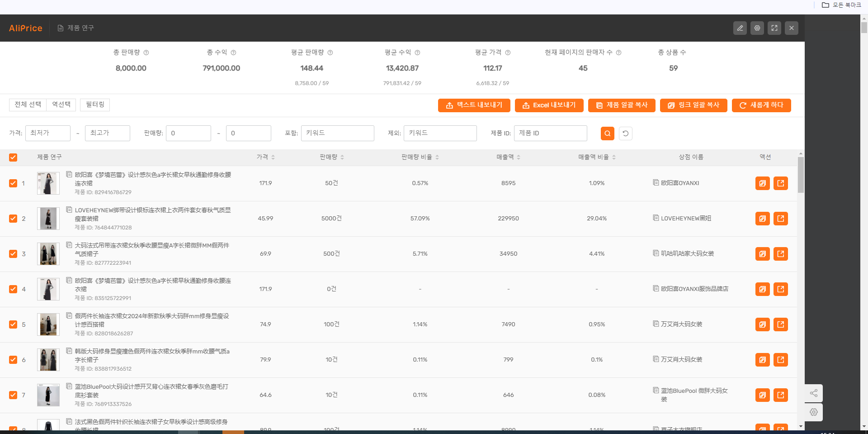Focus the 제품 ID input field

click(x=551, y=133)
